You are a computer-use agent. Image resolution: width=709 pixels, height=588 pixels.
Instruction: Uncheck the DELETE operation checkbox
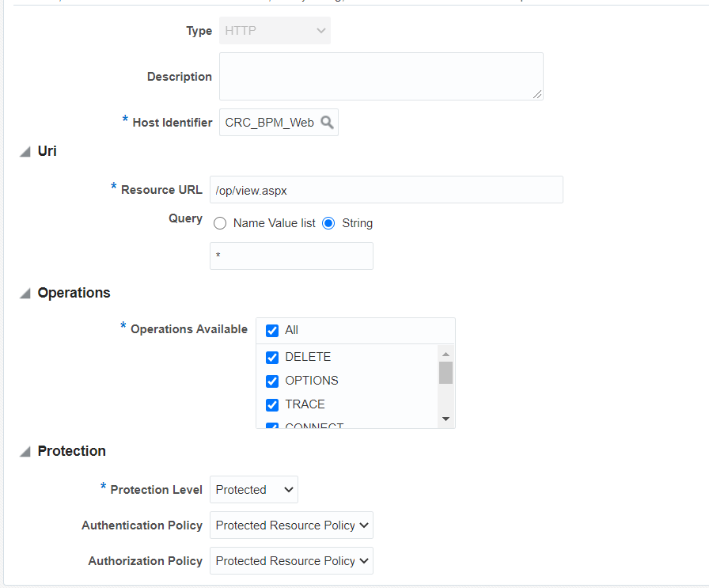272,358
